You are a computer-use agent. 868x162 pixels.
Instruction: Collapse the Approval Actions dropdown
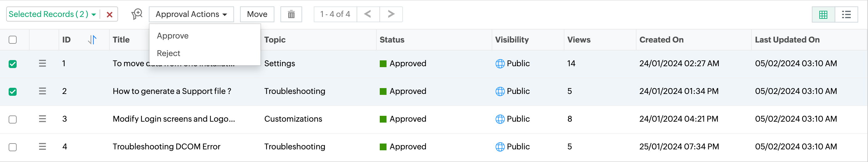(x=191, y=14)
